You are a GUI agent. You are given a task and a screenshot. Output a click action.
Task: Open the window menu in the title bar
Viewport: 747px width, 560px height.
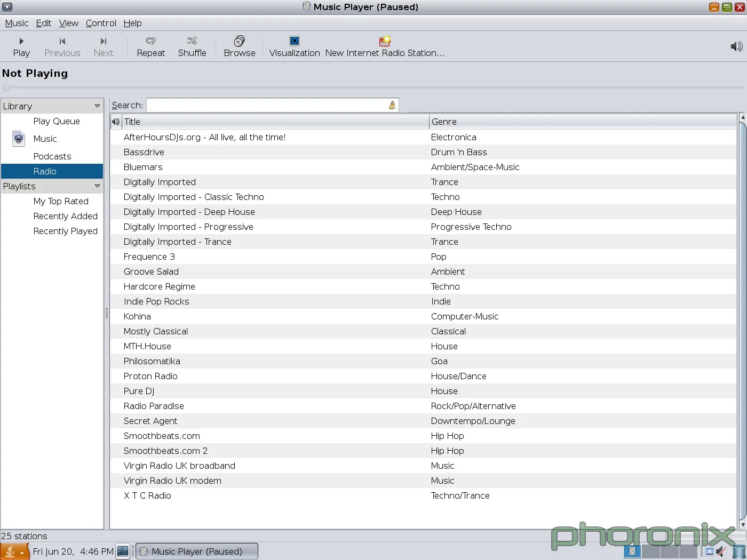pyautogui.click(x=7, y=7)
